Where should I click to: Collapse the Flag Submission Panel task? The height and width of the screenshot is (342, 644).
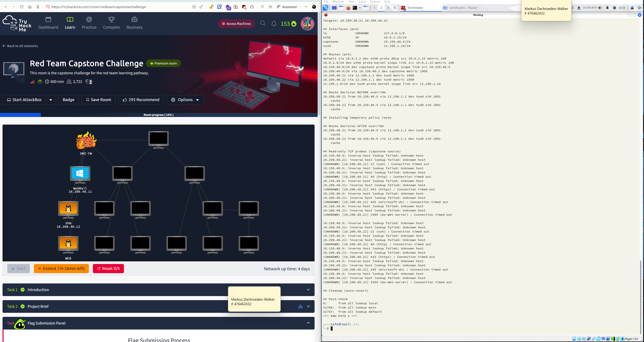(x=308, y=323)
